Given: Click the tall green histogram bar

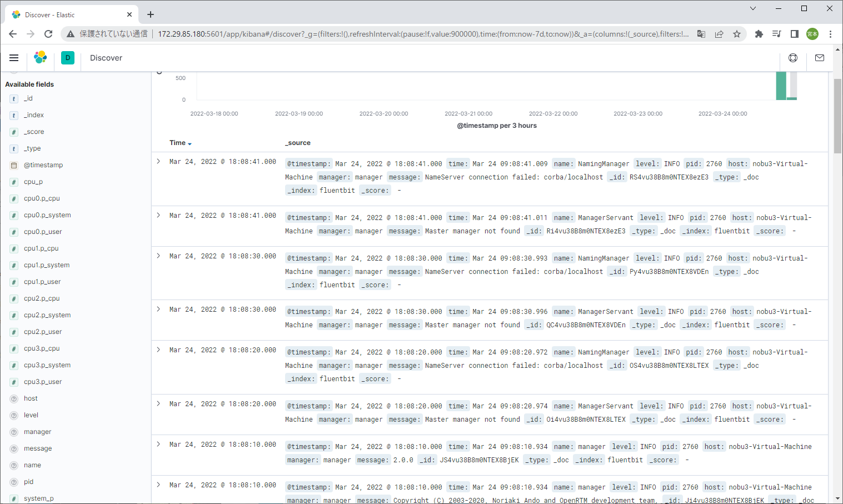Looking at the screenshot, I should 781,86.
